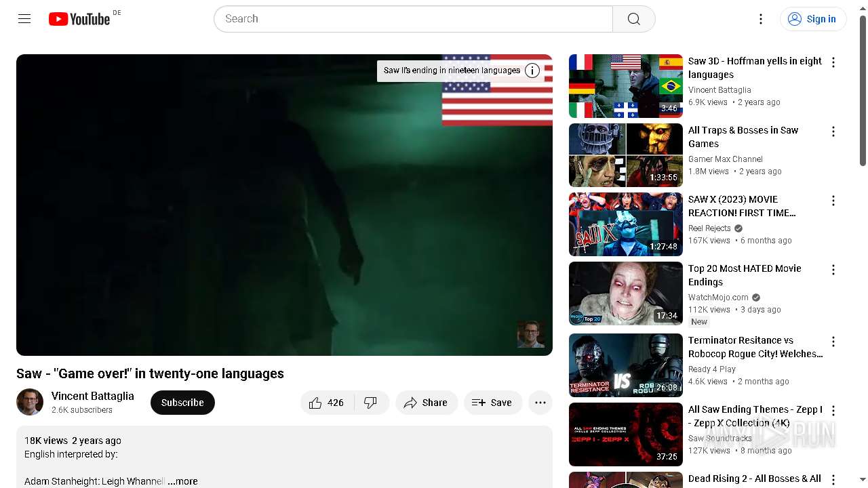The height and width of the screenshot is (488, 868).
Task: Open options for Dead Rising 2 video
Action: pyautogui.click(x=833, y=480)
